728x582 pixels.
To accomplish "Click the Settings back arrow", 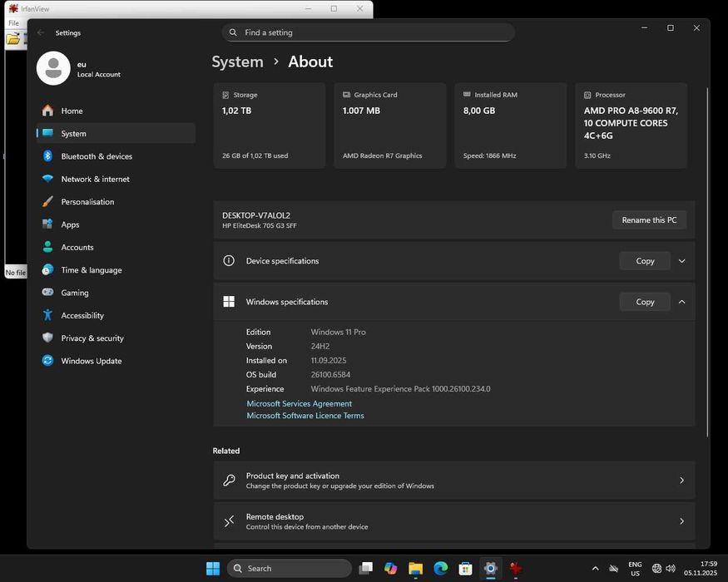I will [41, 32].
